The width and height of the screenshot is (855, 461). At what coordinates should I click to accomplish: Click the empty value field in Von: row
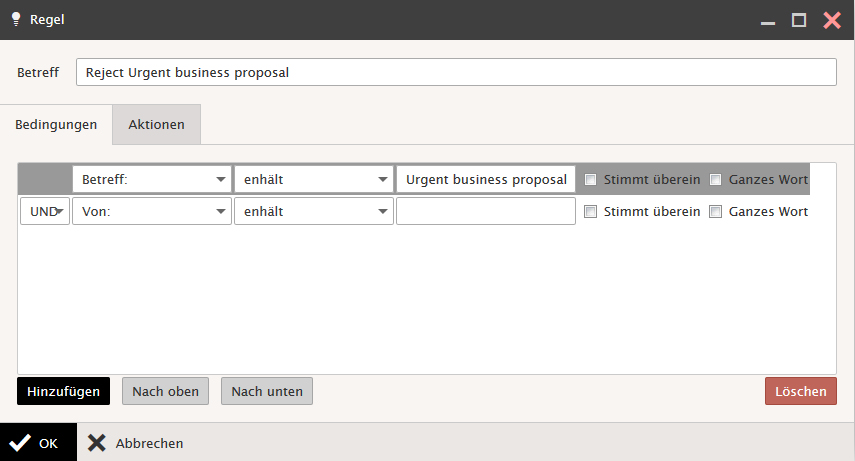click(x=485, y=212)
